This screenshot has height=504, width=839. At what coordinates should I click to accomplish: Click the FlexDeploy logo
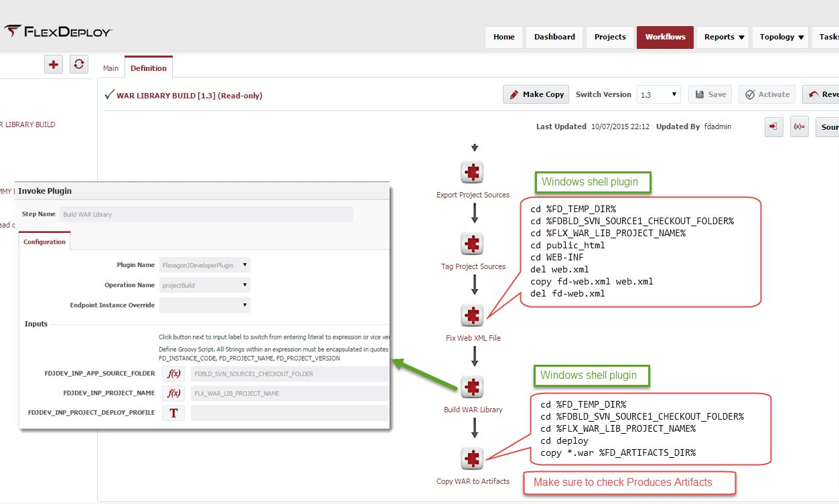click(x=58, y=31)
